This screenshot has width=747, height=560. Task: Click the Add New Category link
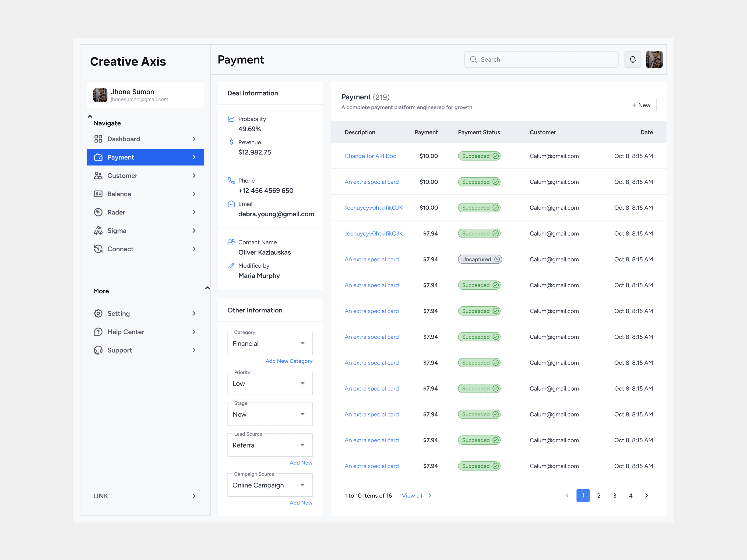[x=289, y=361]
